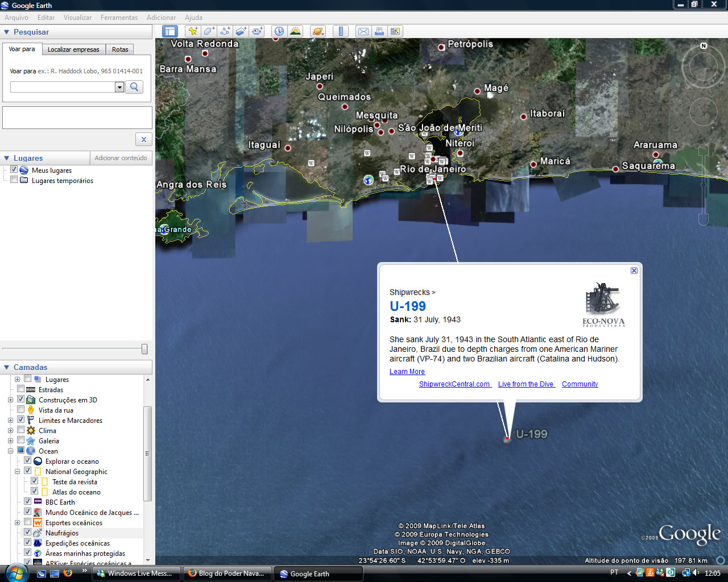Switch to Windows Live Messenger taskbar item
Screen dimensions: 728x582
136,573
